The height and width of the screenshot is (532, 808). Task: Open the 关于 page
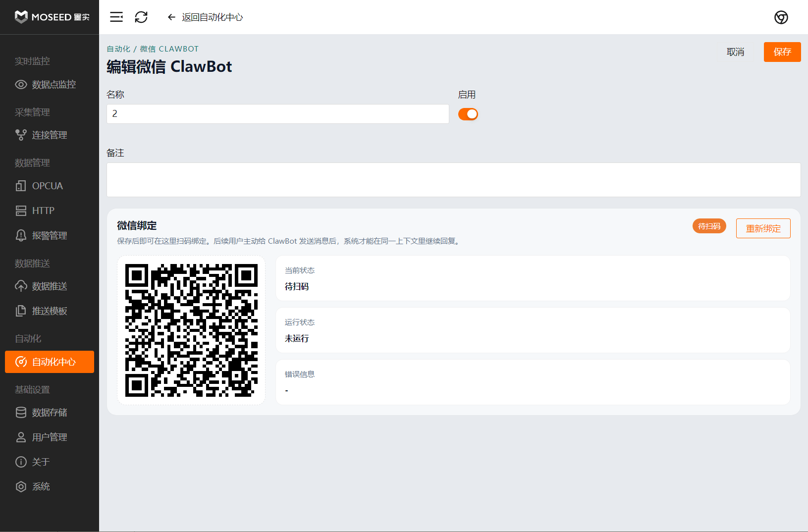pyautogui.click(x=50, y=462)
